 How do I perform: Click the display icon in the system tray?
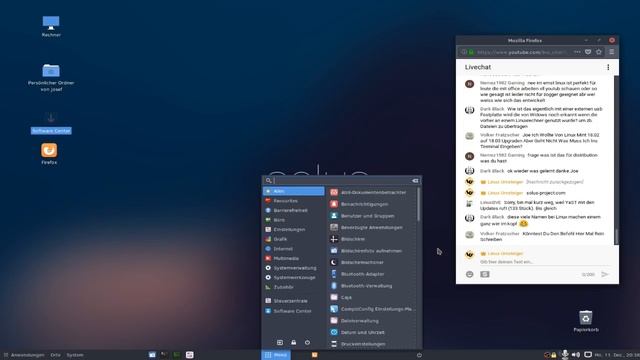tap(588, 355)
